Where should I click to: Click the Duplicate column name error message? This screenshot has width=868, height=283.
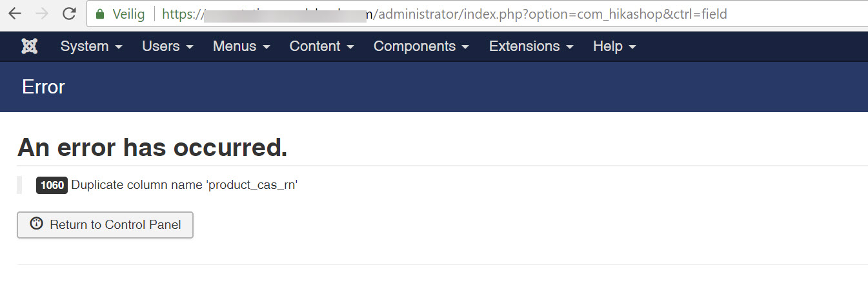click(185, 185)
